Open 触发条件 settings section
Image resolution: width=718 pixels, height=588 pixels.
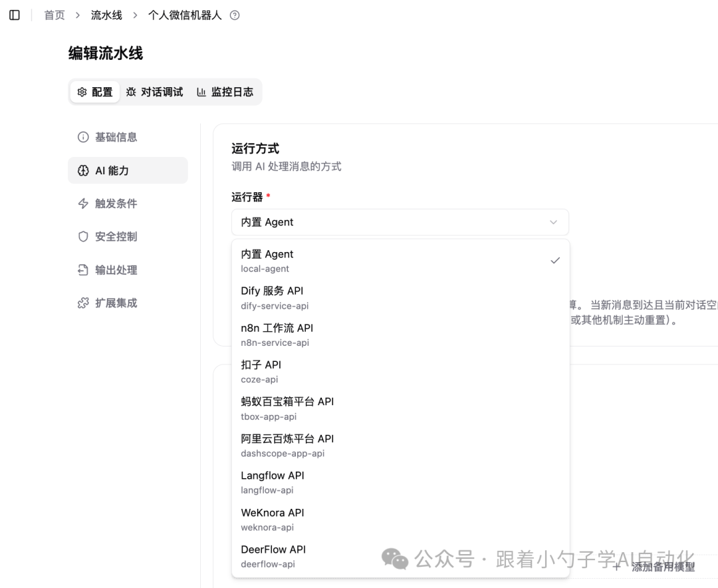click(128, 204)
